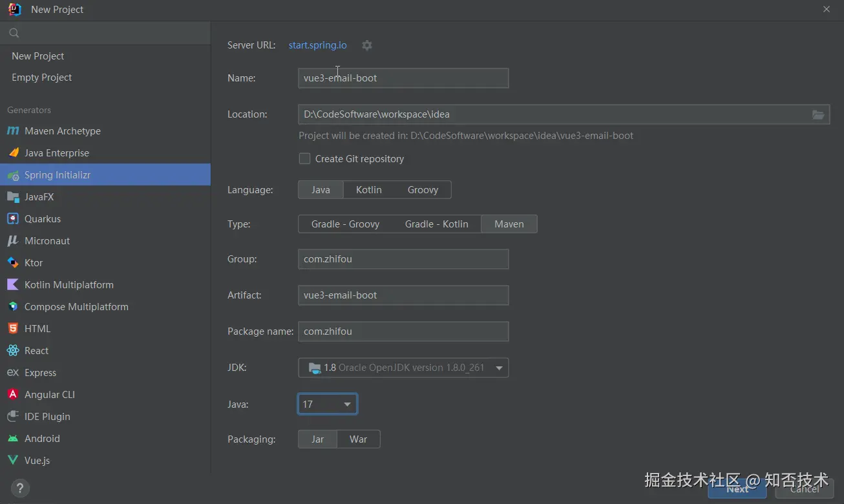Click the JavaFX folder icon
The width and height of the screenshot is (844, 504).
coord(13,197)
